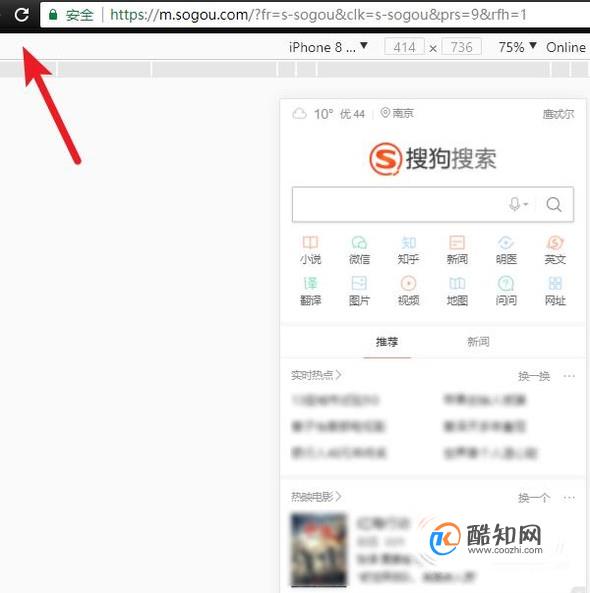
Task: Open the 地图 map icon
Action: (457, 291)
